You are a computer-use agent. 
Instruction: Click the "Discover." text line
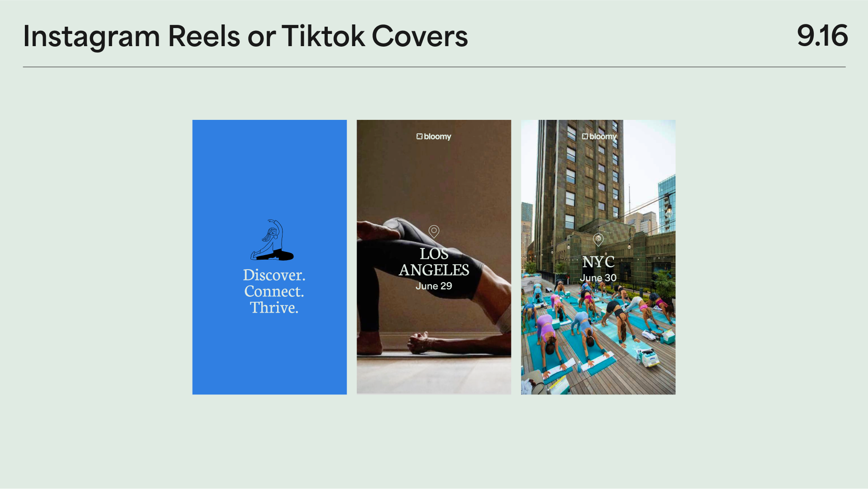[x=274, y=275]
